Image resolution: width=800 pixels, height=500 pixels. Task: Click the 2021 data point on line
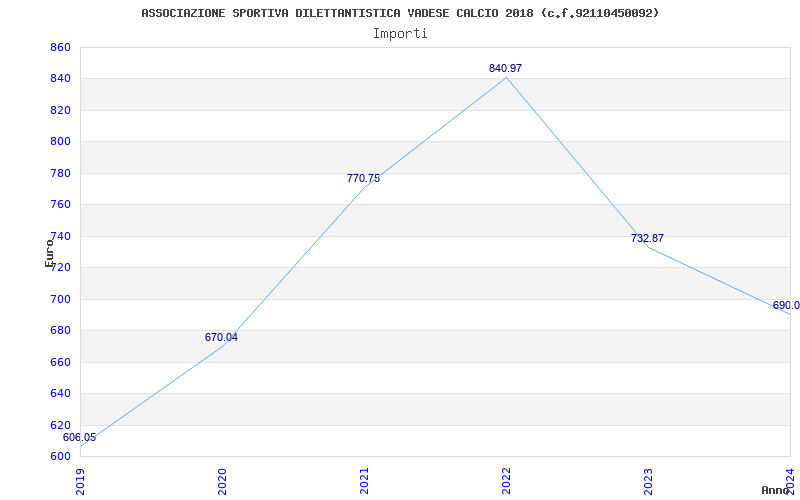pos(364,188)
